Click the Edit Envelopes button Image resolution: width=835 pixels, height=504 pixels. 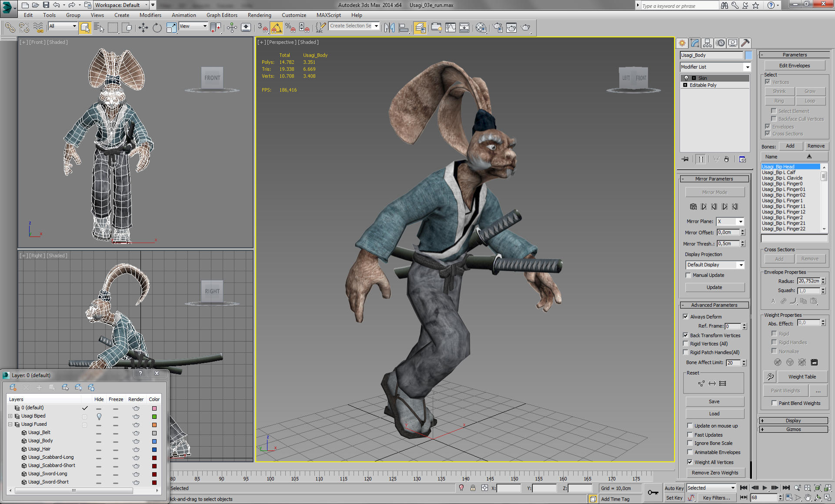(795, 66)
